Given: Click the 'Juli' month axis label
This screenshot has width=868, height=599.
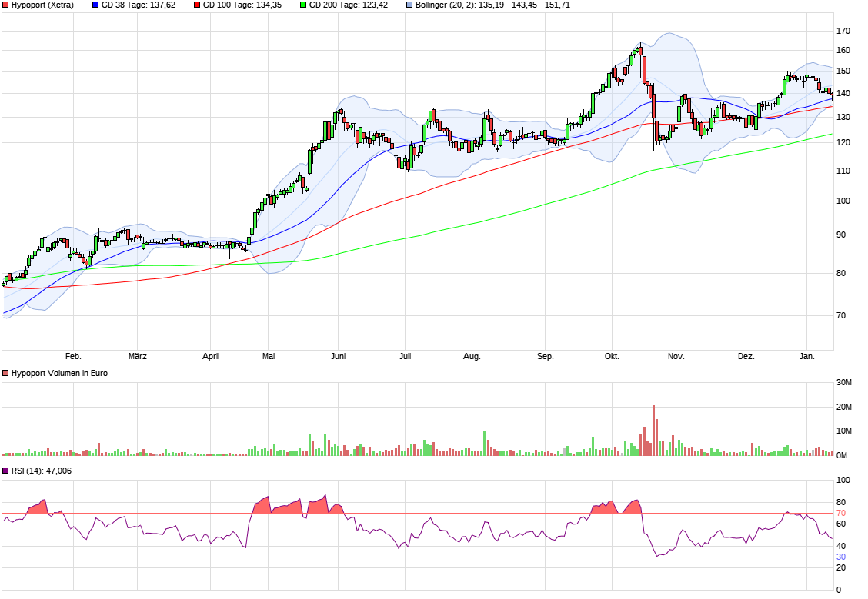Looking at the screenshot, I should (x=406, y=356).
